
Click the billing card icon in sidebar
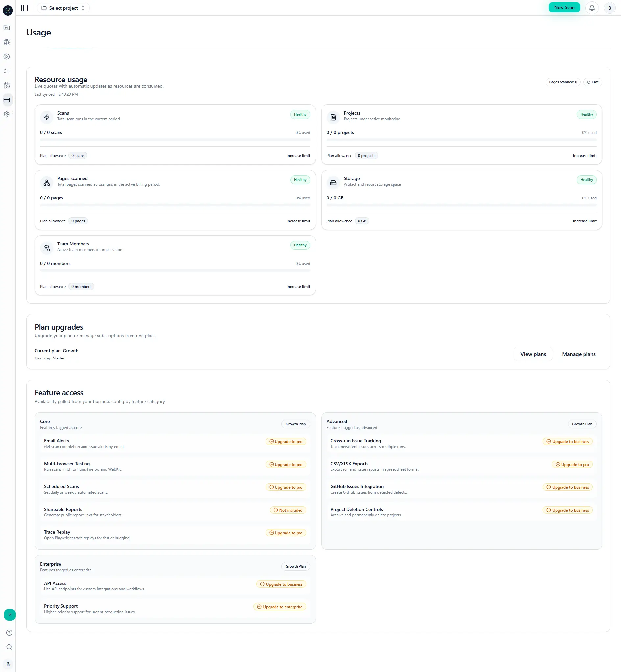(7, 100)
